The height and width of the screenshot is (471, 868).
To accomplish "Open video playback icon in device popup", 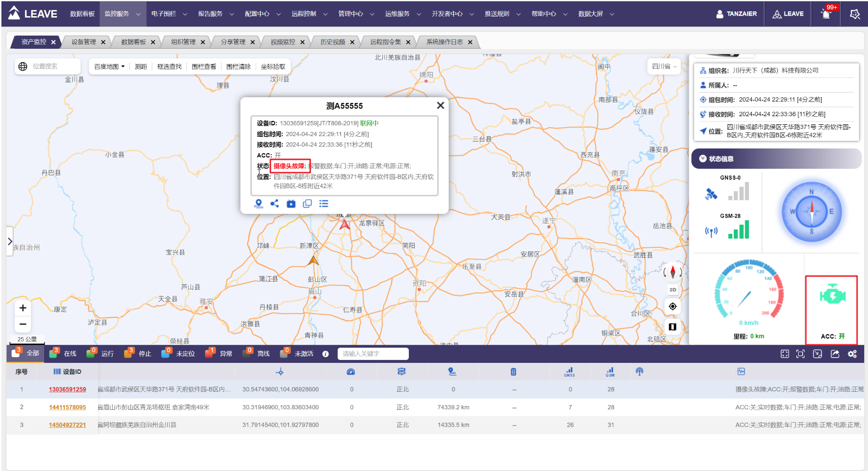I will tap(291, 203).
